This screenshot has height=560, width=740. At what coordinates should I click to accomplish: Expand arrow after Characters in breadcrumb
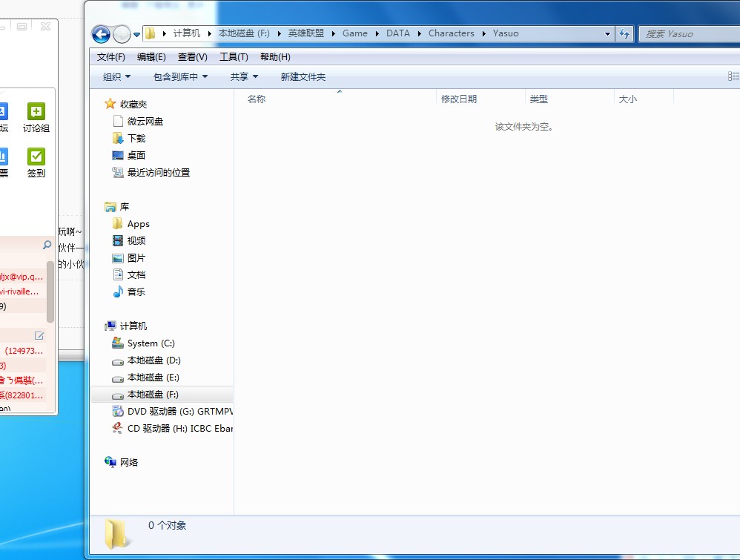point(483,33)
